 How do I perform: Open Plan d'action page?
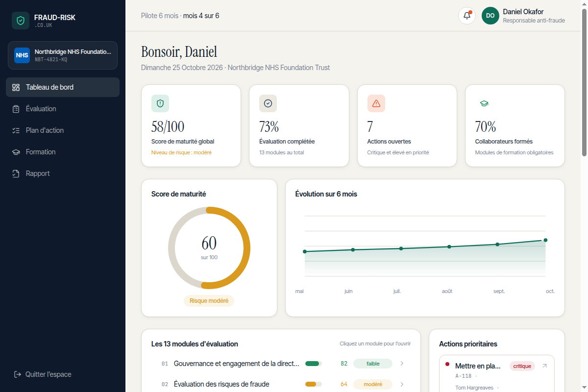(63, 130)
